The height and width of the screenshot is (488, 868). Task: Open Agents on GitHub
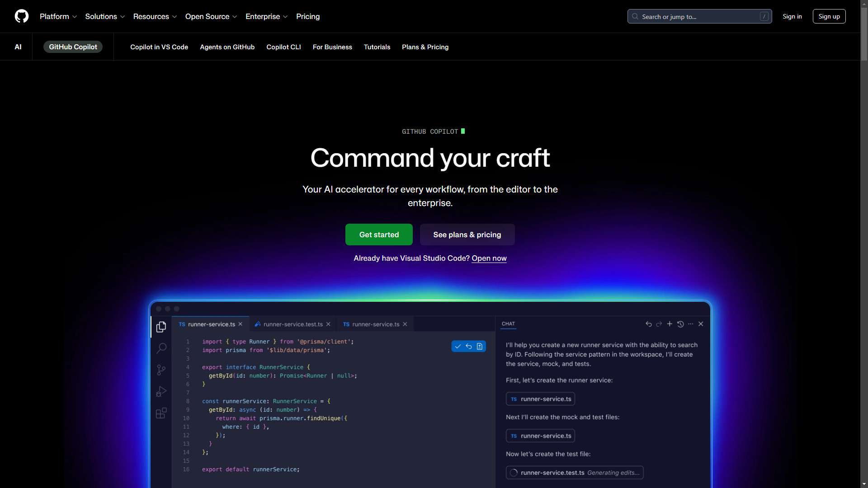pos(227,47)
